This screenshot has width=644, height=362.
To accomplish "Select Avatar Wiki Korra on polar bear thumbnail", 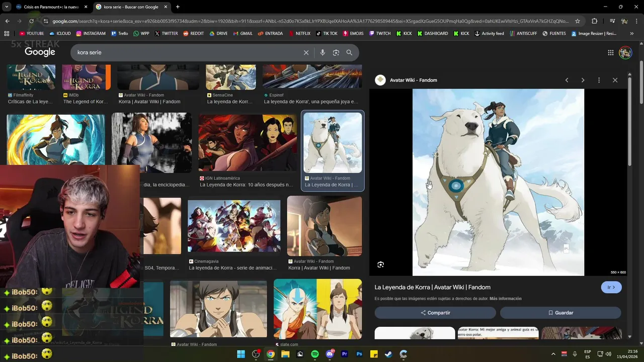I will click(x=333, y=143).
